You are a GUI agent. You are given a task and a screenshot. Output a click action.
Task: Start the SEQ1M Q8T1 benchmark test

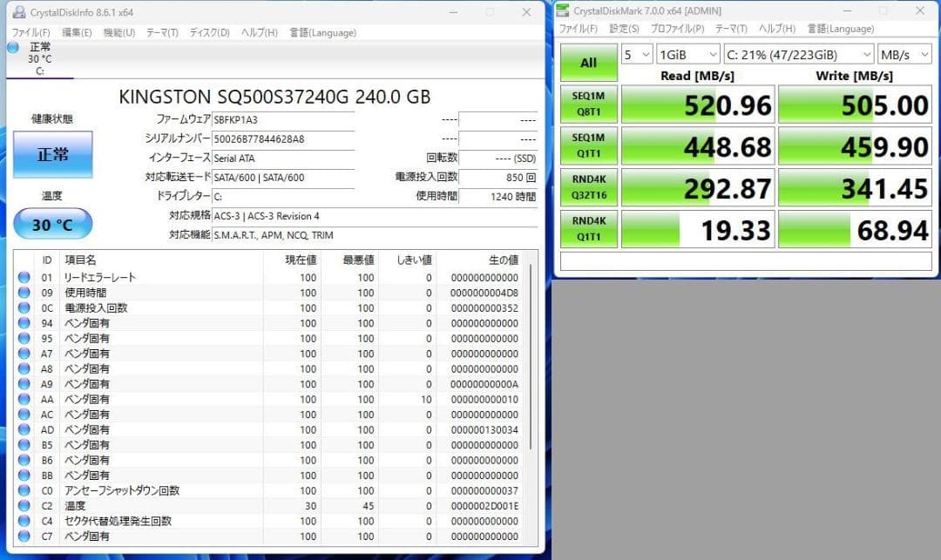click(x=589, y=105)
